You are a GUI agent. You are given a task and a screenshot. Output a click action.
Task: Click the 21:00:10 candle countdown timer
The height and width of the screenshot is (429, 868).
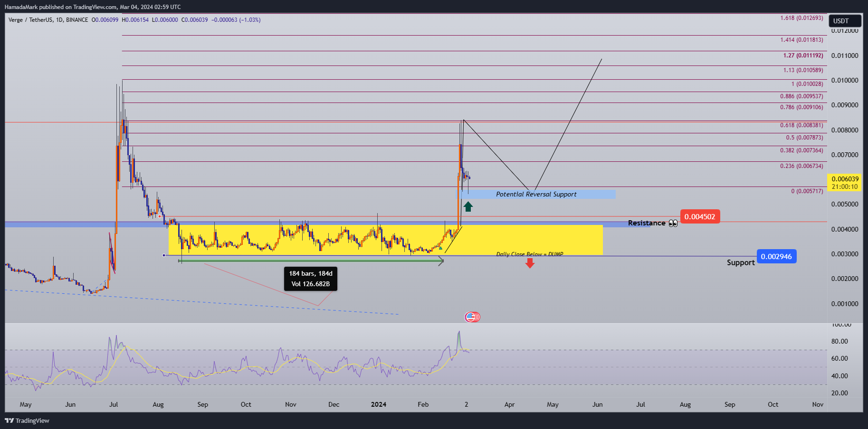(845, 187)
